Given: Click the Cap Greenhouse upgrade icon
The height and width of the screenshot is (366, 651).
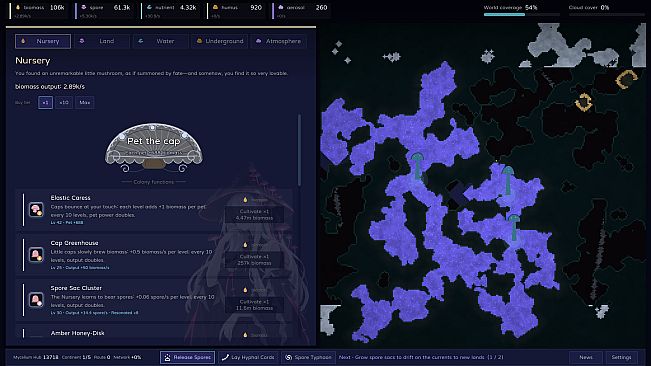Looking at the screenshot, I should 36,254.
